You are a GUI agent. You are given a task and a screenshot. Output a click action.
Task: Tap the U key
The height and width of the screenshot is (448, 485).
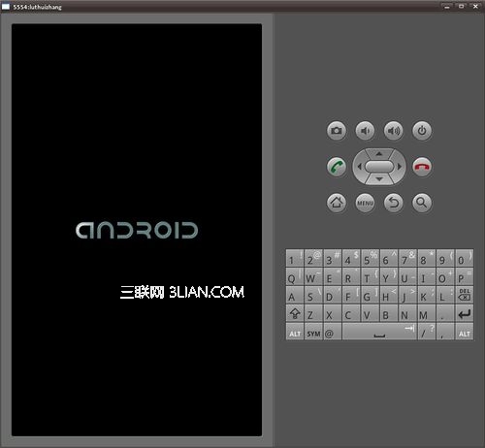click(x=407, y=276)
